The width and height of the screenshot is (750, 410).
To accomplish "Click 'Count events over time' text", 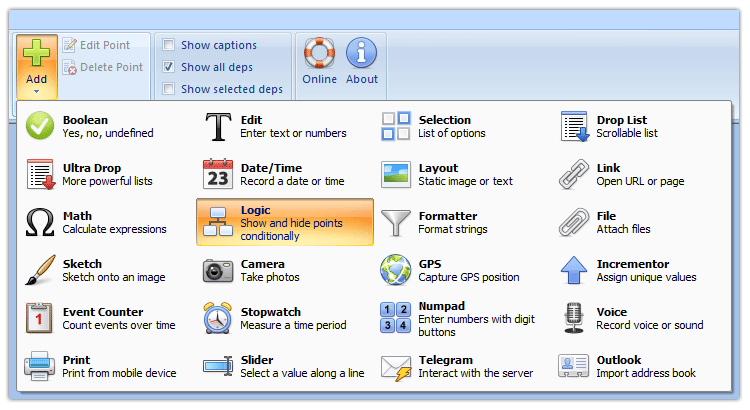I will [x=119, y=325].
